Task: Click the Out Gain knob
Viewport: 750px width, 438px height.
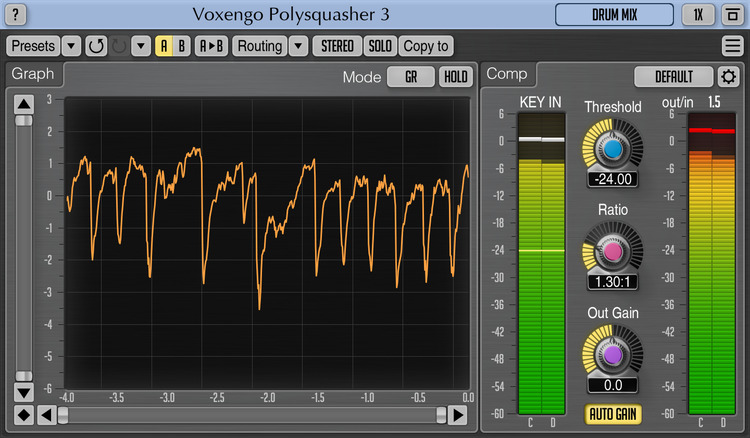Action: click(x=613, y=355)
